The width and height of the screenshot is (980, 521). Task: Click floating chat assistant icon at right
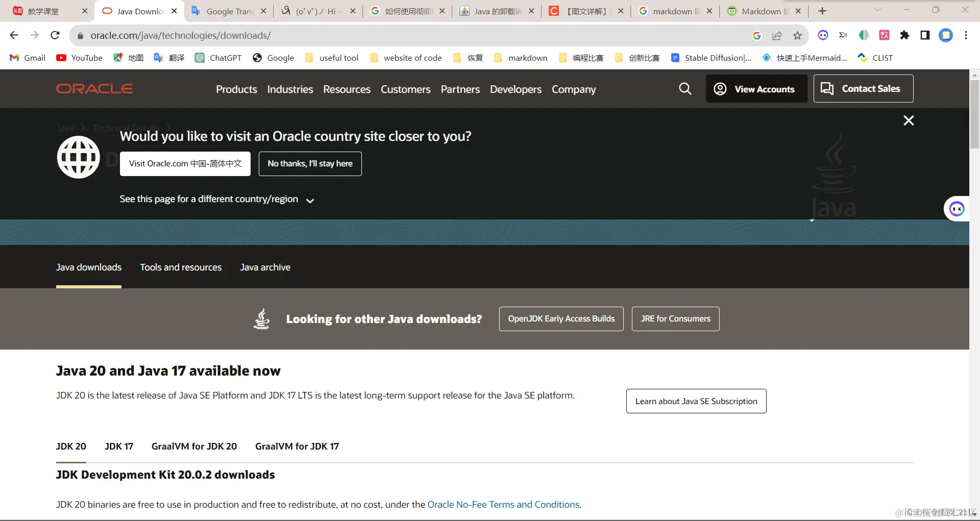(957, 209)
